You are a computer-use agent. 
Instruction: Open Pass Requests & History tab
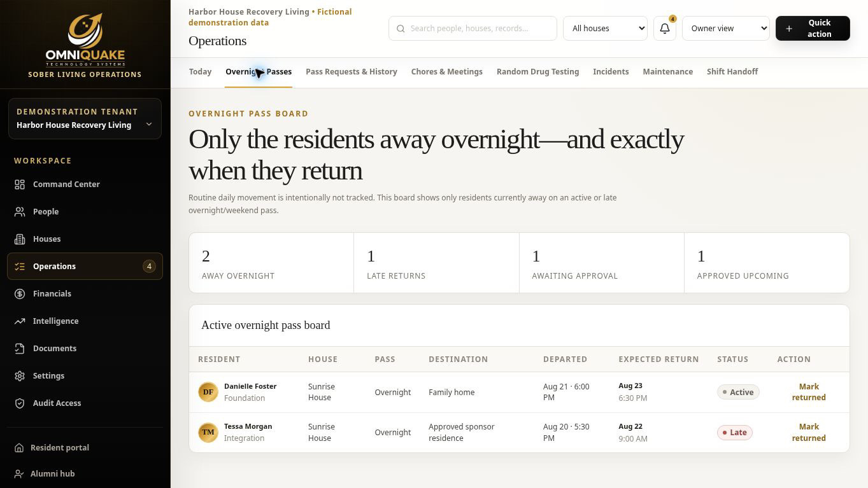point(352,72)
